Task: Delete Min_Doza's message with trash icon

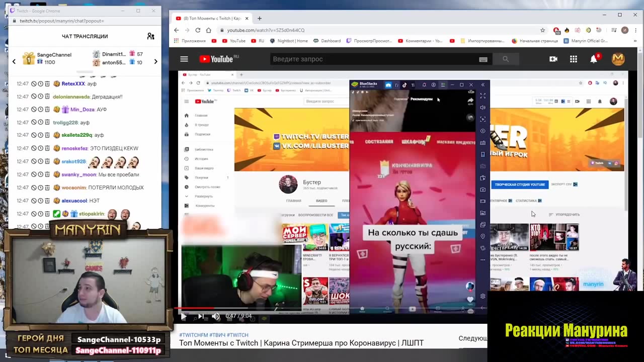Action: (x=47, y=109)
